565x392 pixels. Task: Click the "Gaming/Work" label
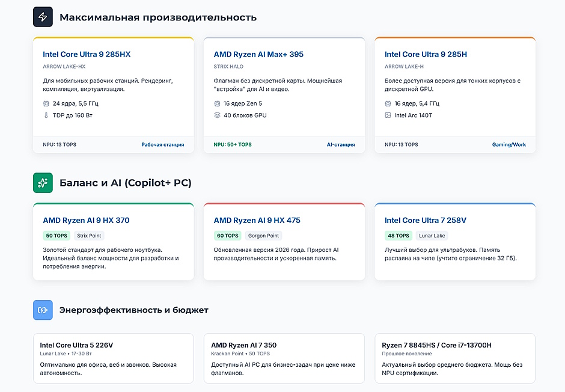508,145
